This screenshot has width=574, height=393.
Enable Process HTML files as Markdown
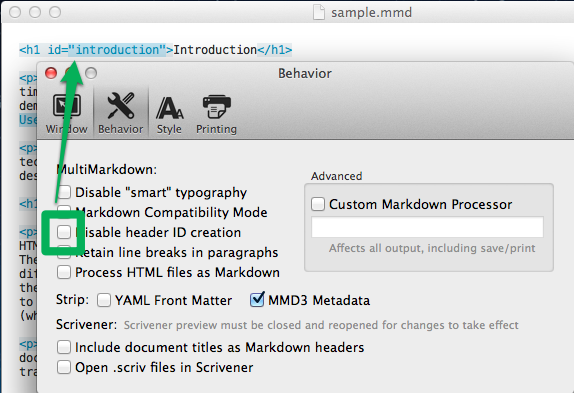(64, 272)
